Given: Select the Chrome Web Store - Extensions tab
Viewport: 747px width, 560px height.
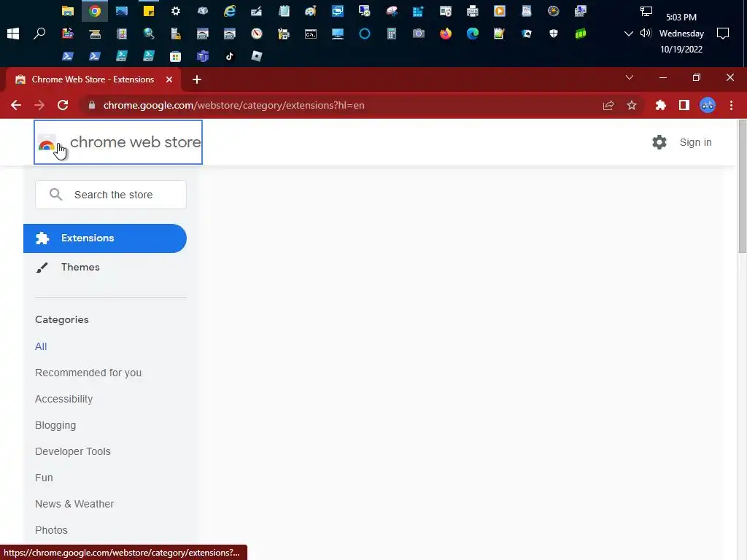Looking at the screenshot, I should coord(93,79).
